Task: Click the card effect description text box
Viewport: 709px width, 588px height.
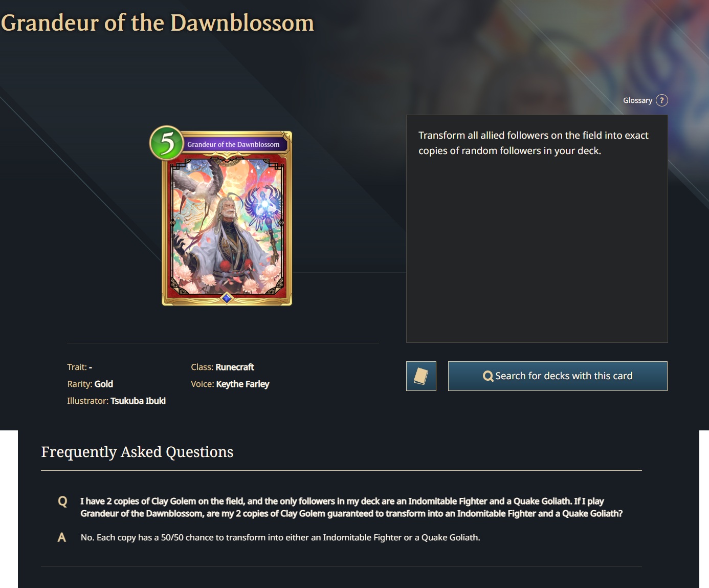Action: (x=537, y=229)
